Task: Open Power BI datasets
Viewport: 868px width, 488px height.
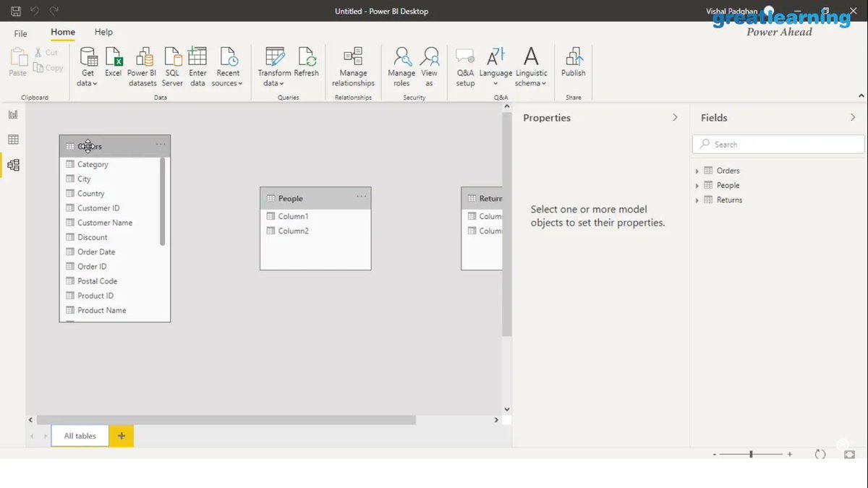Action: click(142, 67)
